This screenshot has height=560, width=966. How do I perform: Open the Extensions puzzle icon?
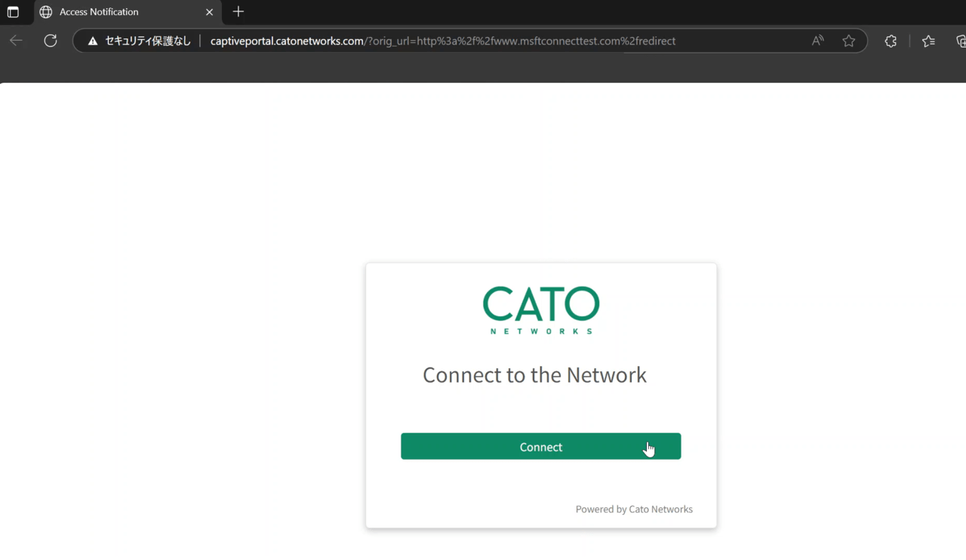(891, 41)
